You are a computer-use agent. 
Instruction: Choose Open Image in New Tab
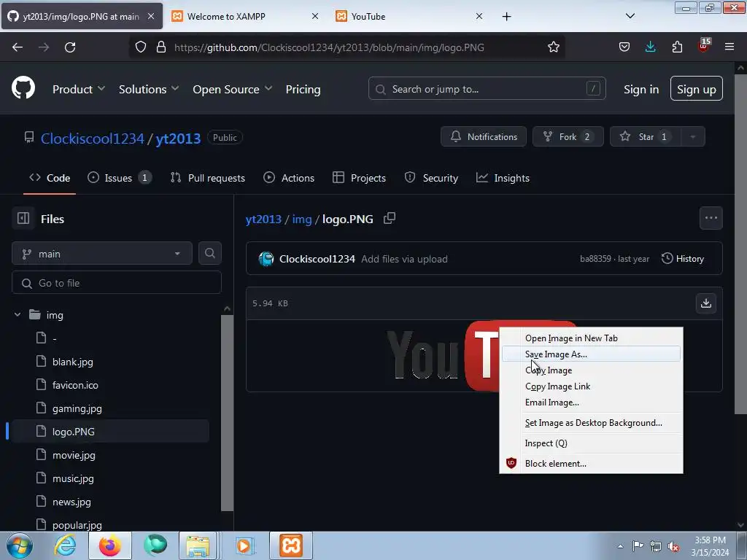[591, 338]
